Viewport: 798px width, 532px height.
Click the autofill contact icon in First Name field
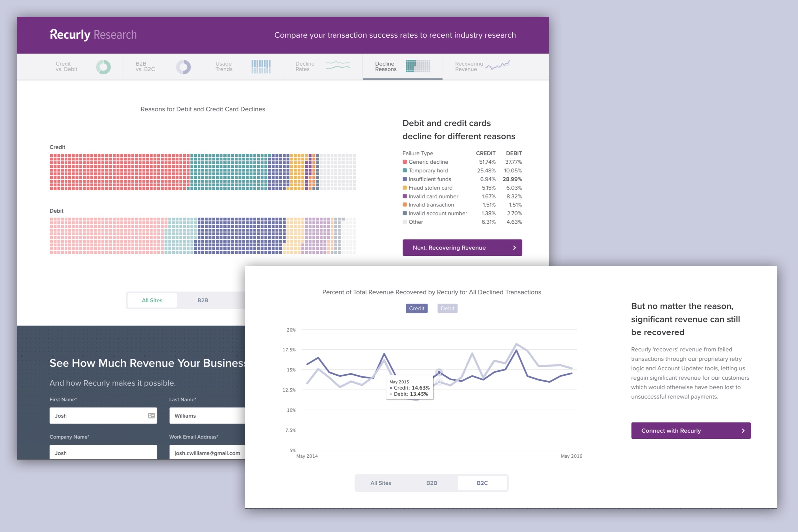[151, 416]
